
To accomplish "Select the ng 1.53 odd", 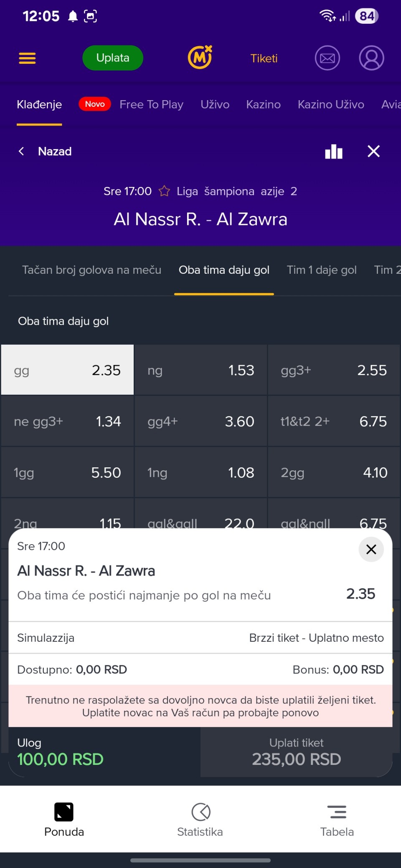I will tap(200, 370).
